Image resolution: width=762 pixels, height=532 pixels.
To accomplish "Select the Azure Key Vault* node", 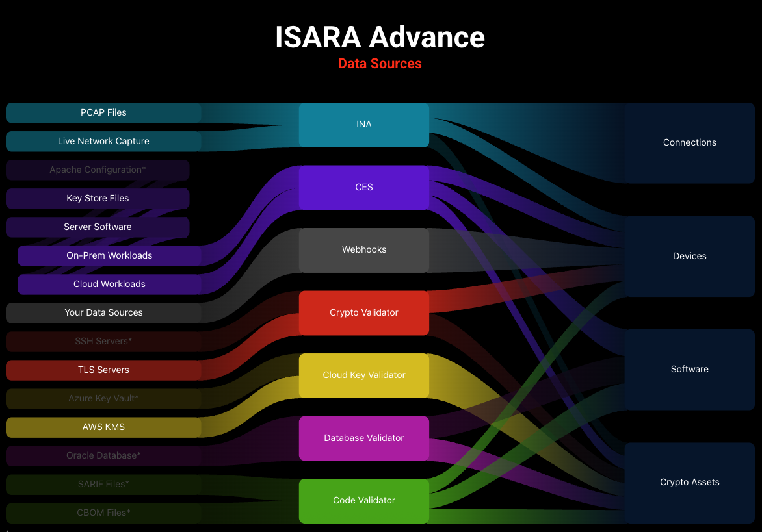I will 103,399.
